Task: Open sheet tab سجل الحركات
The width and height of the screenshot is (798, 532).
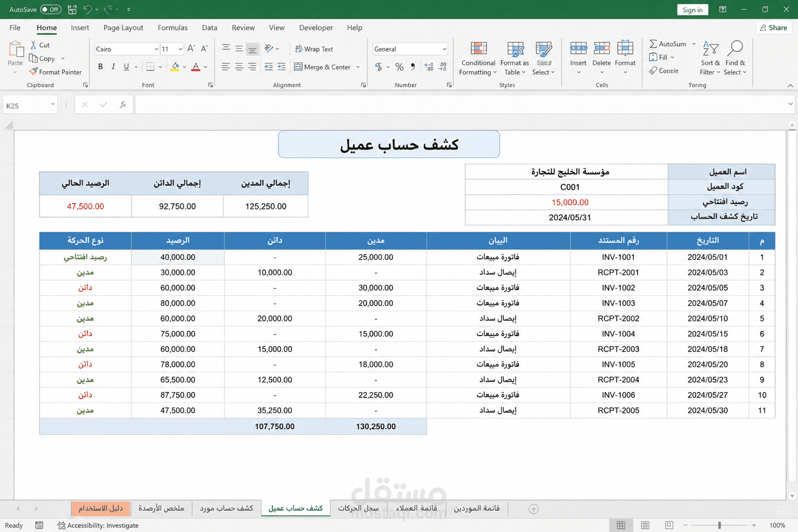Action: [358, 508]
